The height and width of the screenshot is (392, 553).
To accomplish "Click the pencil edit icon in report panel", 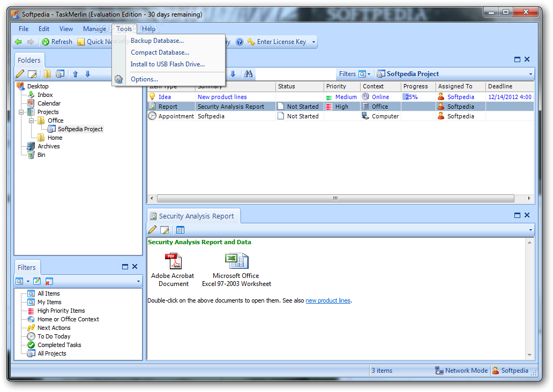I will 152,230.
